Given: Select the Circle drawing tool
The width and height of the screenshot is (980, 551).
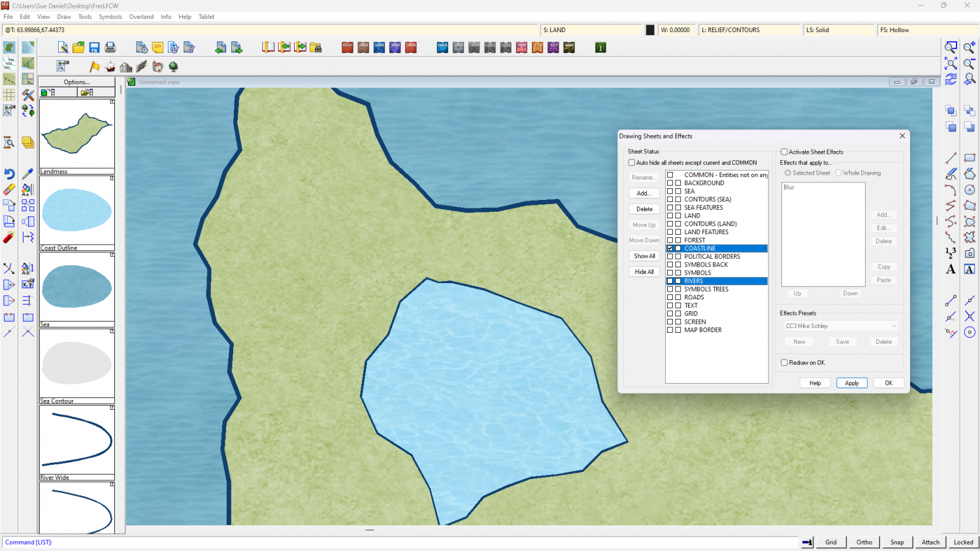Looking at the screenshot, I should tap(970, 190).
